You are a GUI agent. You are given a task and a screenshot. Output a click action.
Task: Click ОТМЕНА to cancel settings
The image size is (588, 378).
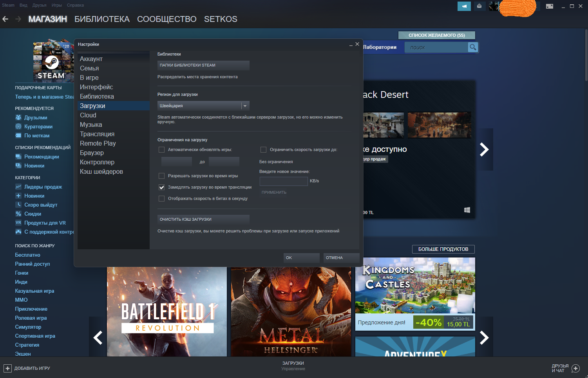(x=341, y=257)
